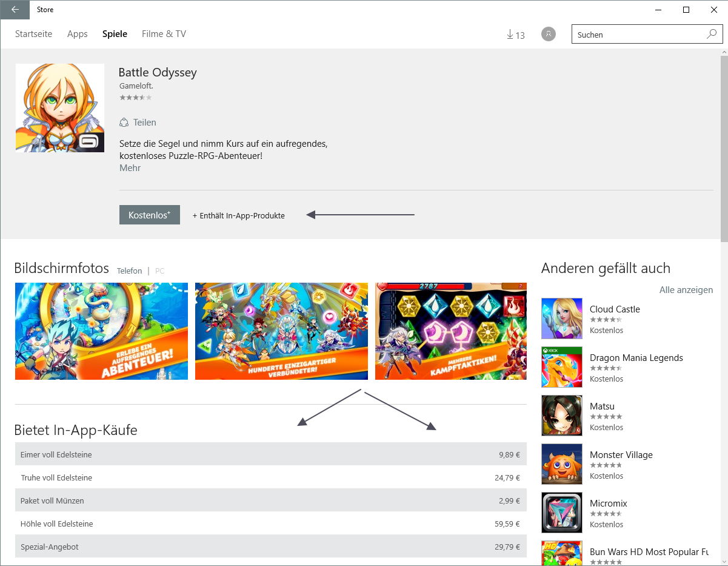Open the first screenshot with Abenteuer banner
Screen dimensions: 728x566
tap(101, 331)
